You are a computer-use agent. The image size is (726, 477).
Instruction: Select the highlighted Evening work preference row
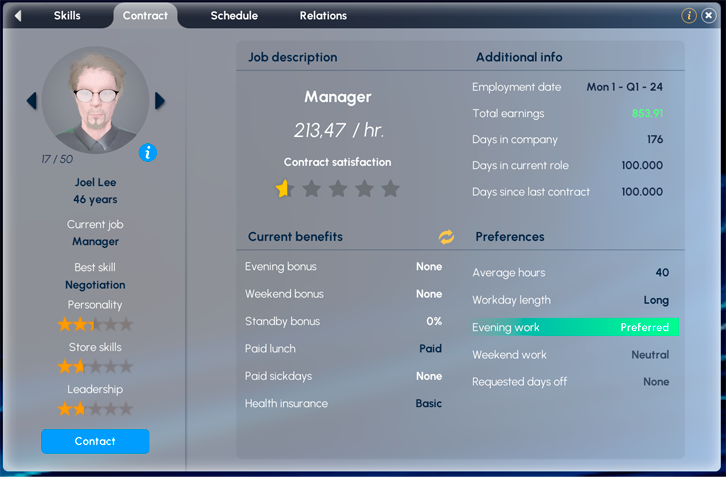click(x=574, y=327)
